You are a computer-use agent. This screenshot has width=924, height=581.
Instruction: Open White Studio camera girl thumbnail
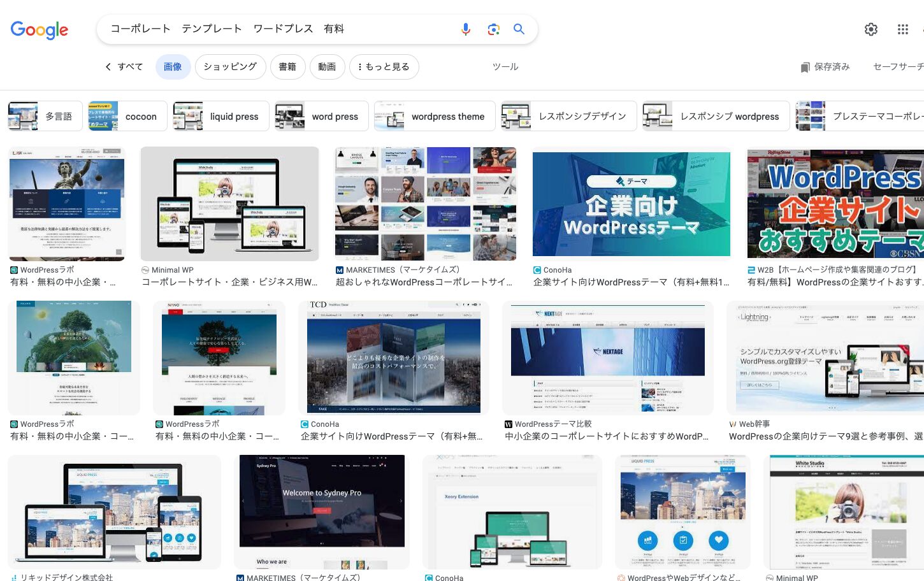click(x=844, y=512)
